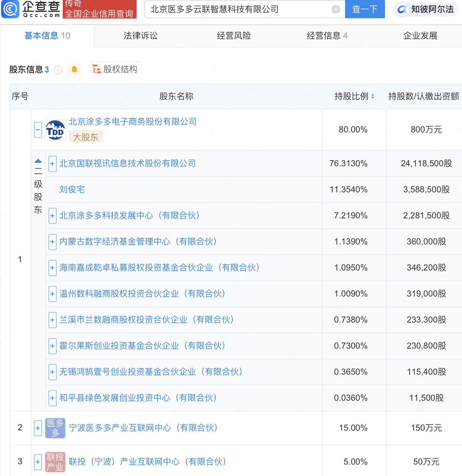Viewport: 462px width, 476px height.
Task: Open 和平县绿色发展创业投资中心 link
Action: [x=138, y=398]
